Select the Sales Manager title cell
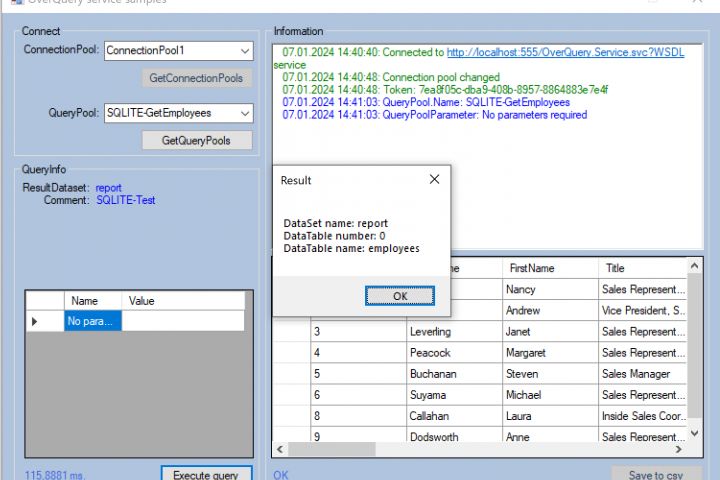 tap(635, 374)
